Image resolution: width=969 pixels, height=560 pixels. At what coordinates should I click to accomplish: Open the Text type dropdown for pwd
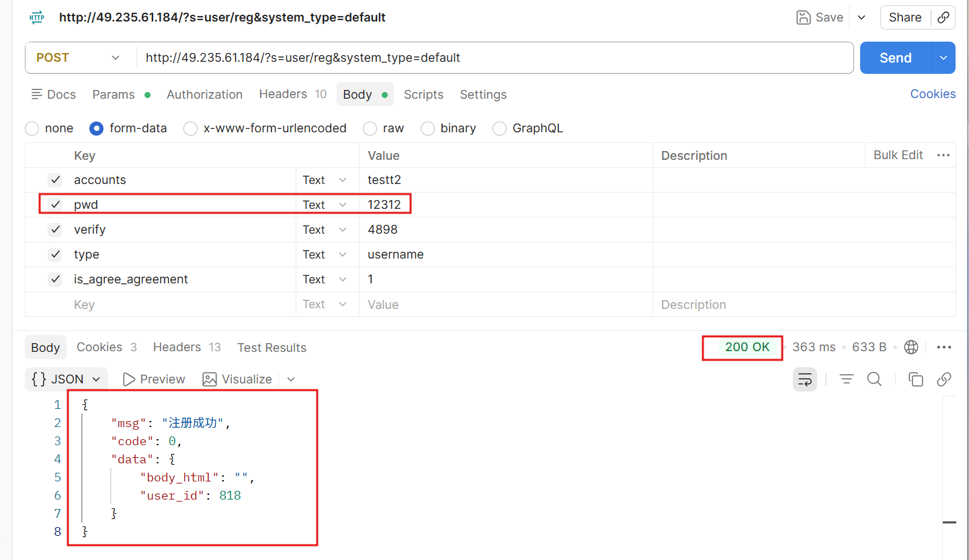pos(325,205)
